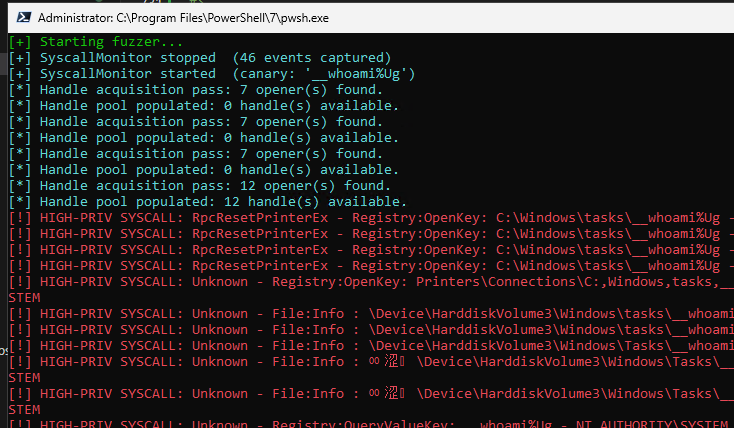Click 'Printers\Connections' Registry:OpenKey line
The width and height of the screenshot is (734, 428).
tap(371, 281)
